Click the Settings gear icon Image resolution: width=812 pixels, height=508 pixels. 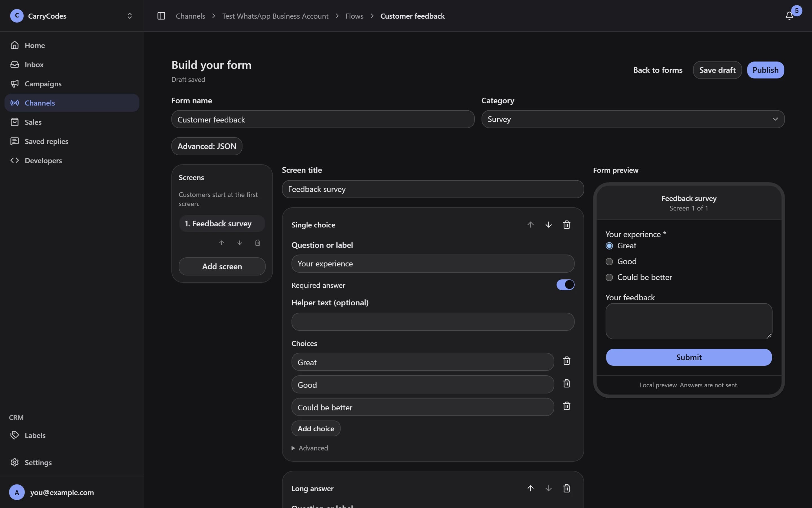(14, 462)
